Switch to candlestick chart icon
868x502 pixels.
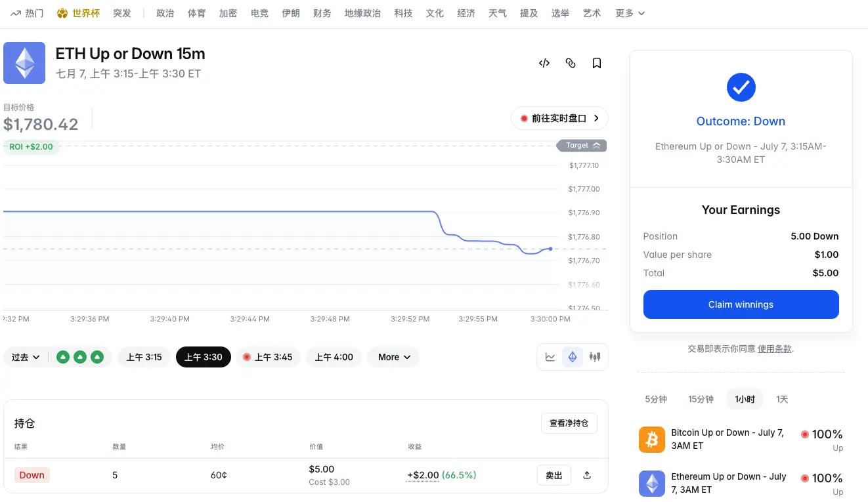595,357
